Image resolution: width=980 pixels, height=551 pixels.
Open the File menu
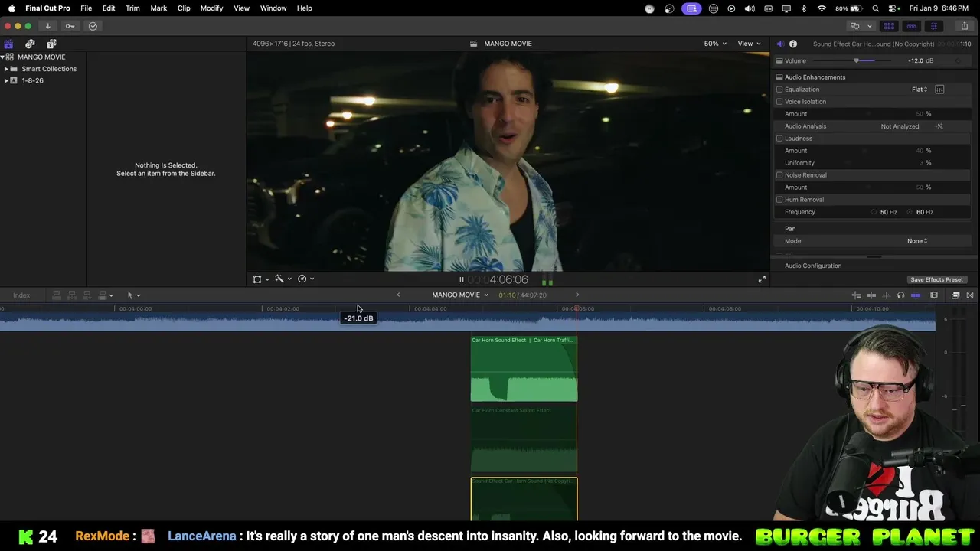click(87, 8)
